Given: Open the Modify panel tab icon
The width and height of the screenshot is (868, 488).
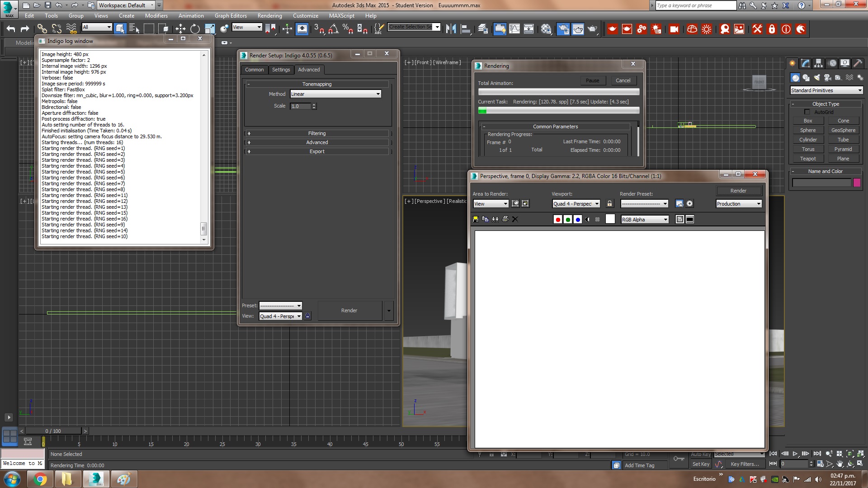Looking at the screenshot, I should 805,63.
